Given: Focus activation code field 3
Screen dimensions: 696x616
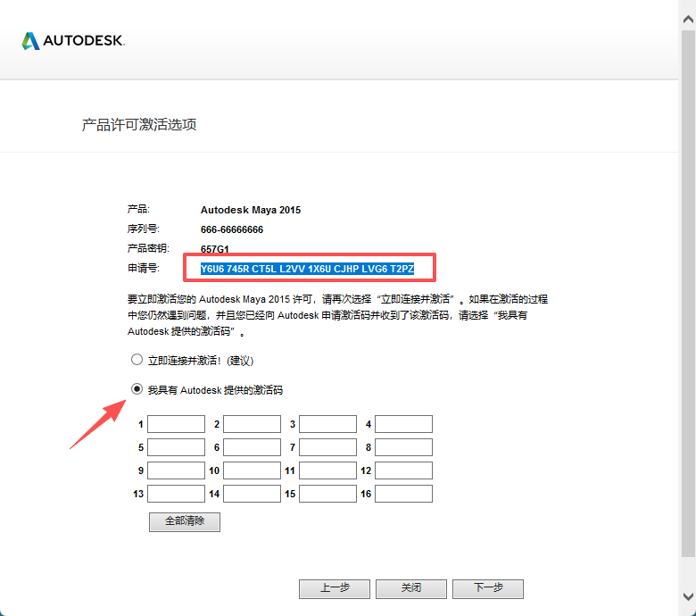Looking at the screenshot, I should 328,424.
